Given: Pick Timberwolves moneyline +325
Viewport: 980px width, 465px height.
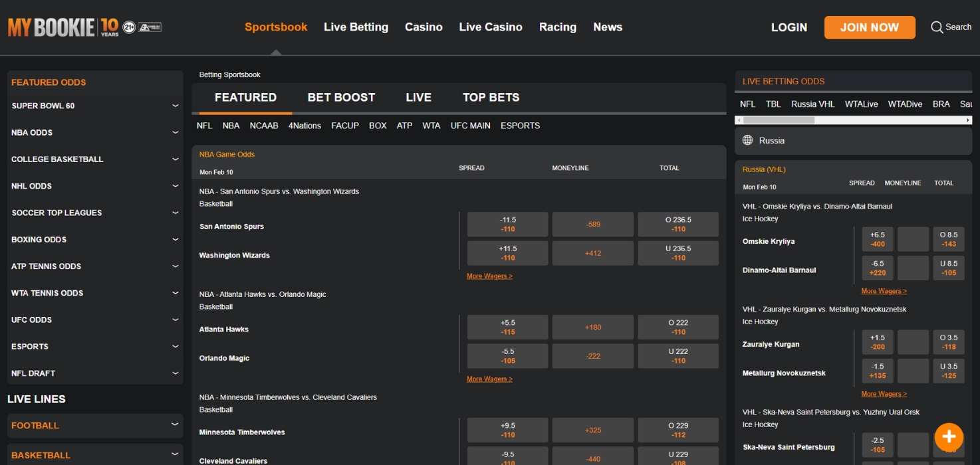Looking at the screenshot, I should point(593,430).
